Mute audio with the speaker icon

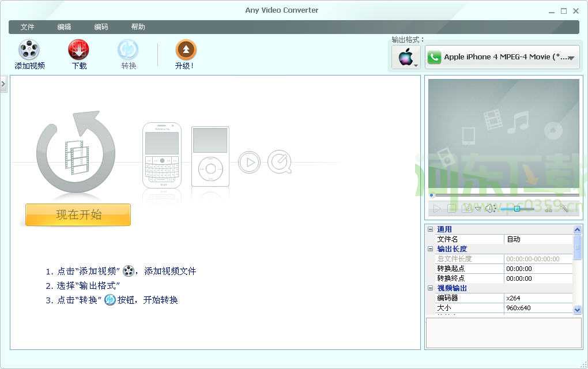490,208
